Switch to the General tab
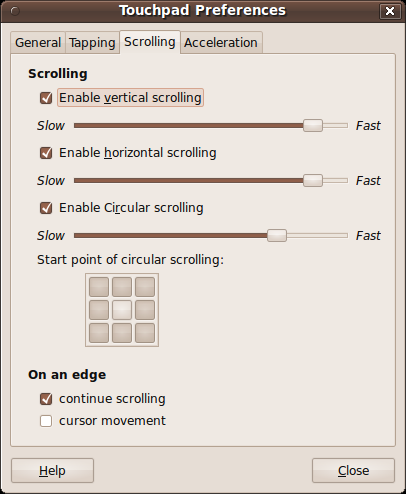Image resolution: width=406 pixels, height=494 pixels. point(38,43)
